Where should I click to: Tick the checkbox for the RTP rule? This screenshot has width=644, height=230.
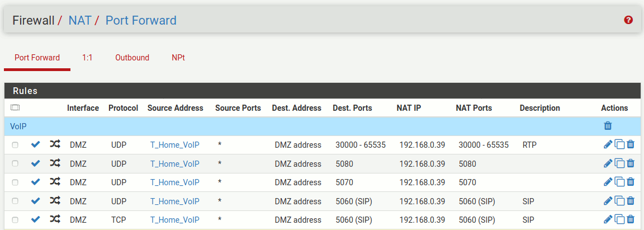(x=15, y=145)
